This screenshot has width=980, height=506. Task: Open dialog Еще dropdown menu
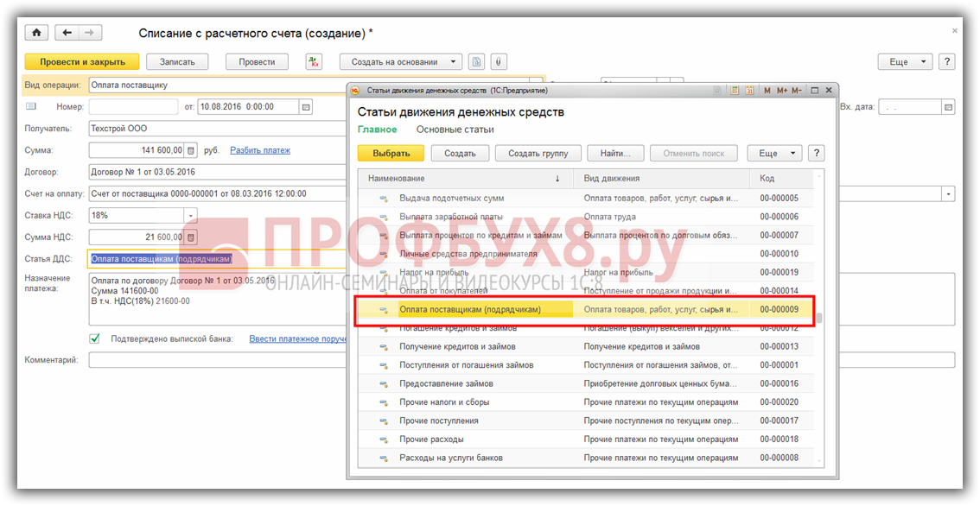[775, 153]
